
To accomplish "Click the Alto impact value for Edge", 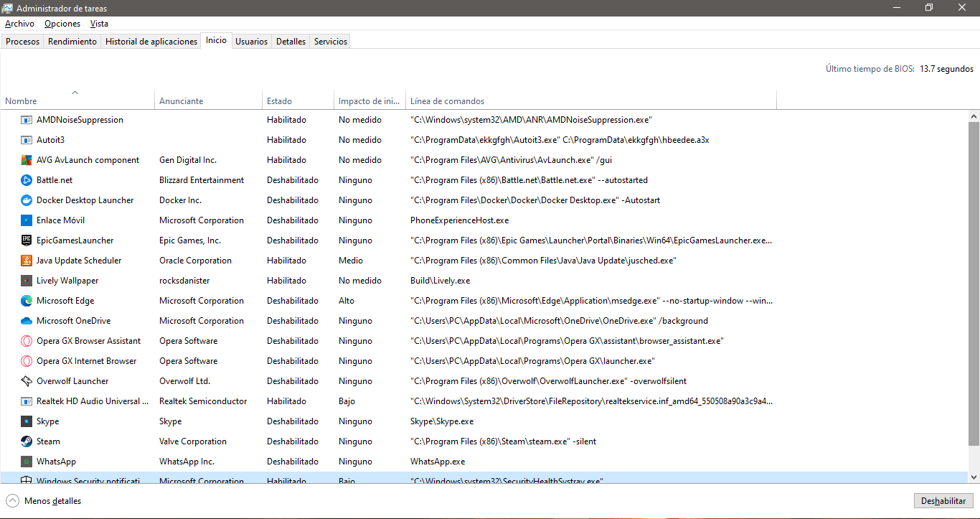I will click(347, 301).
